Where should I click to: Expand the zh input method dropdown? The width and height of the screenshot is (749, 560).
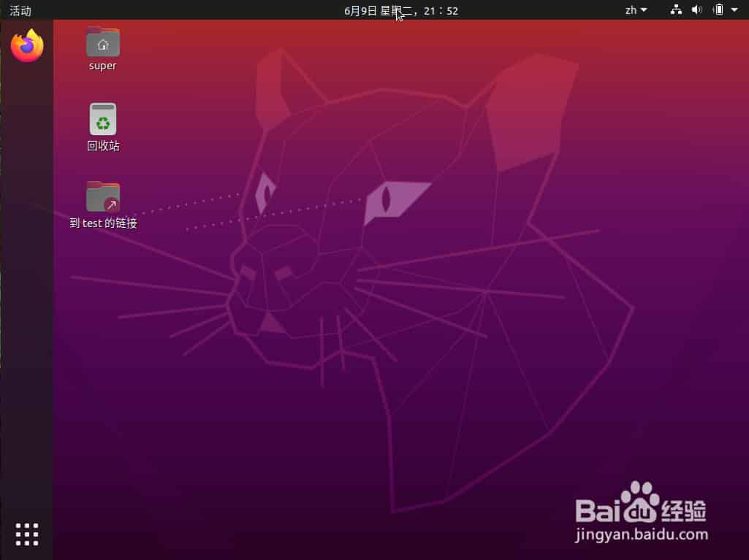[x=635, y=9]
